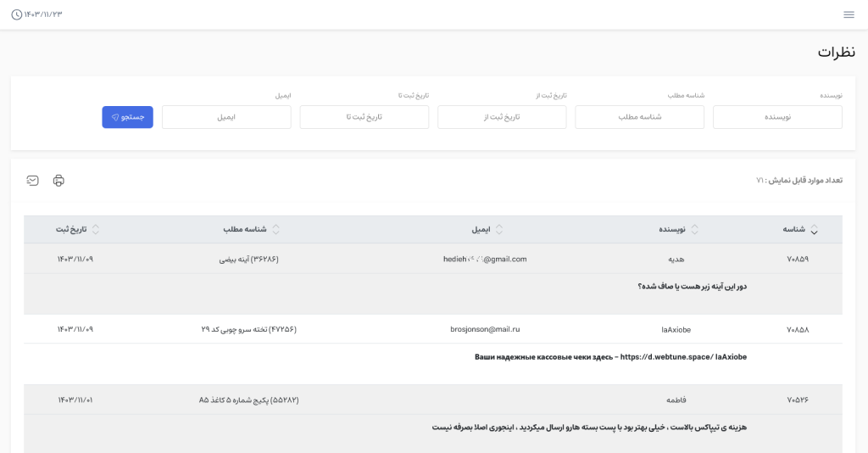
Task: Click the printer icon above the table
Action: (x=58, y=181)
